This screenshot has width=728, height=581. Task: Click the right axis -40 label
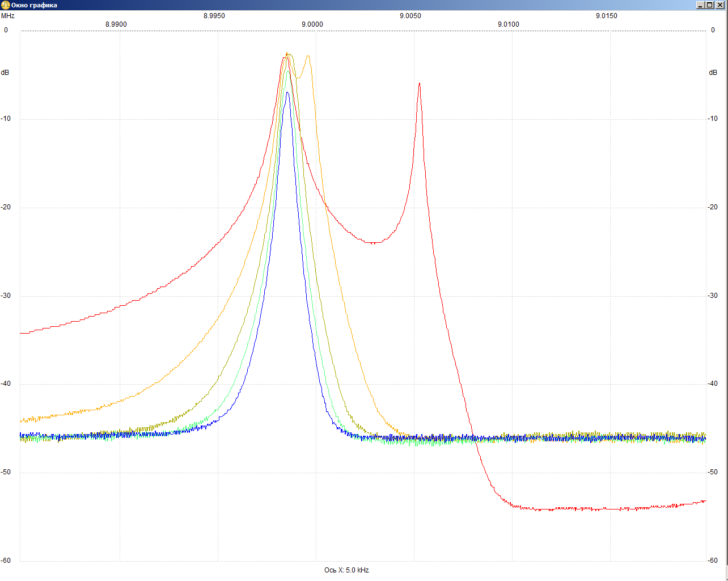(x=713, y=384)
